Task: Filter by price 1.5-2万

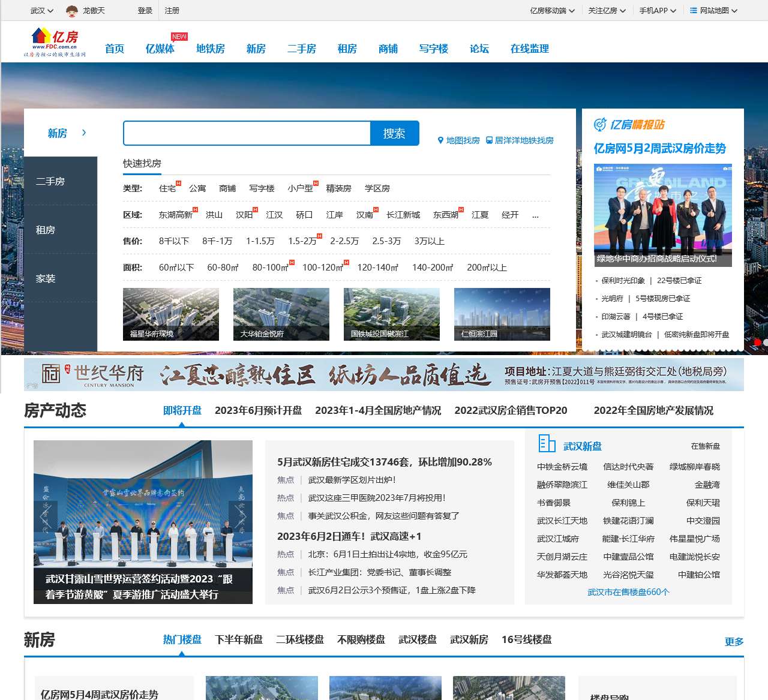Action: 302,241
